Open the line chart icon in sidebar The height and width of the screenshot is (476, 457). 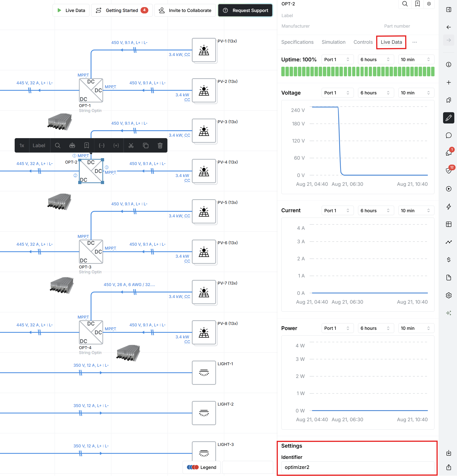pos(449,242)
